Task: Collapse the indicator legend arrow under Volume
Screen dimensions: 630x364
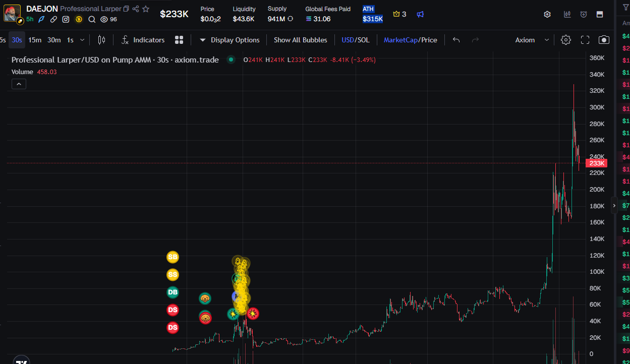Action: pos(19,84)
